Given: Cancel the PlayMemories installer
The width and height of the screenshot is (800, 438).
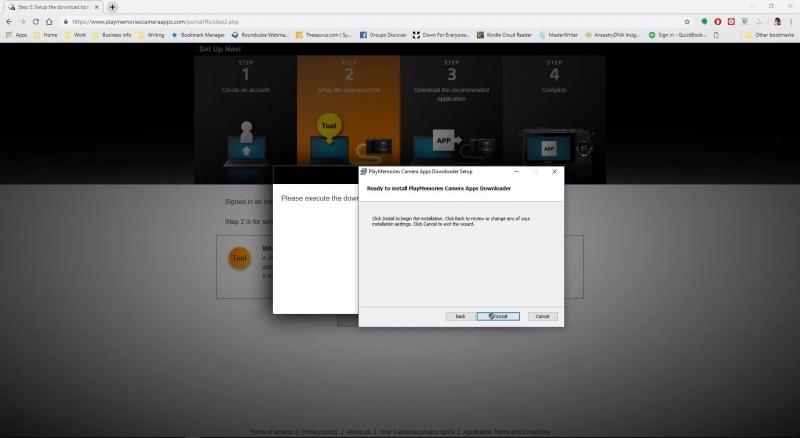Looking at the screenshot, I should (542, 316).
